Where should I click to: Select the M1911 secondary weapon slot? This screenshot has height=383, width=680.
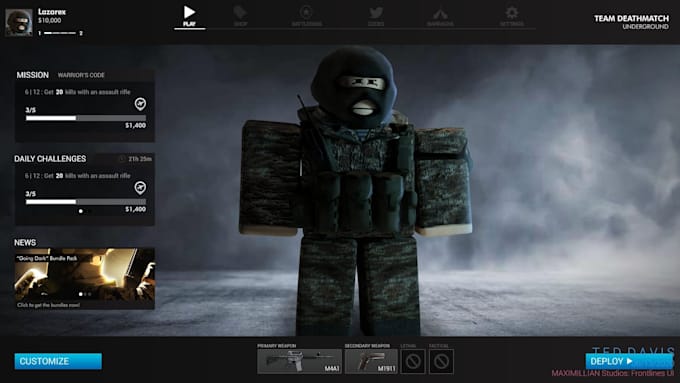pos(371,361)
